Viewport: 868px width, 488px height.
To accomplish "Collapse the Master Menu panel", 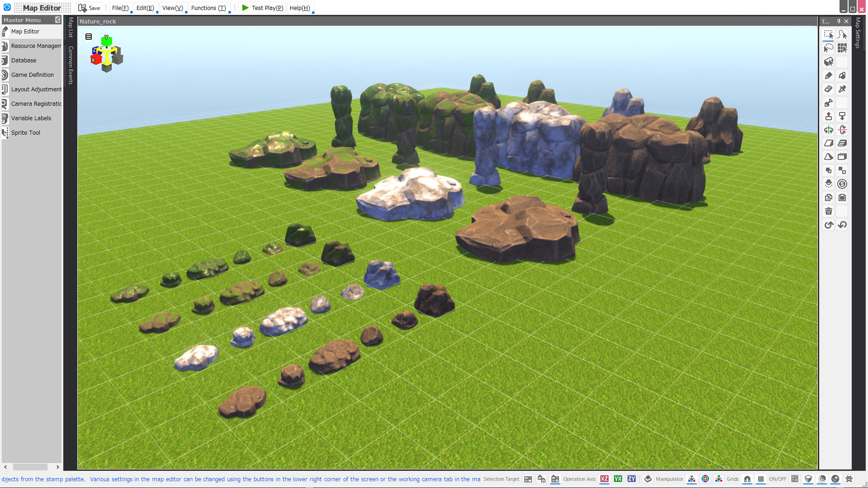I will tap(57, 20).
